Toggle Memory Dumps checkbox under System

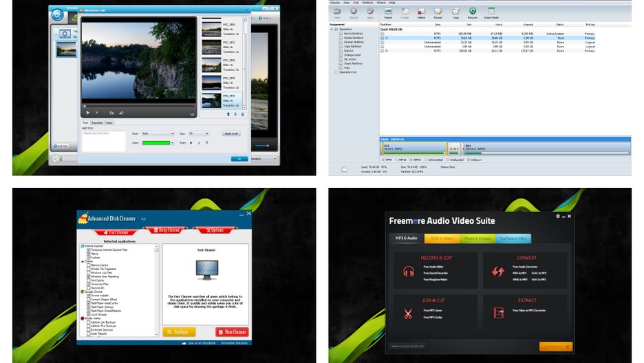[88, 265]
